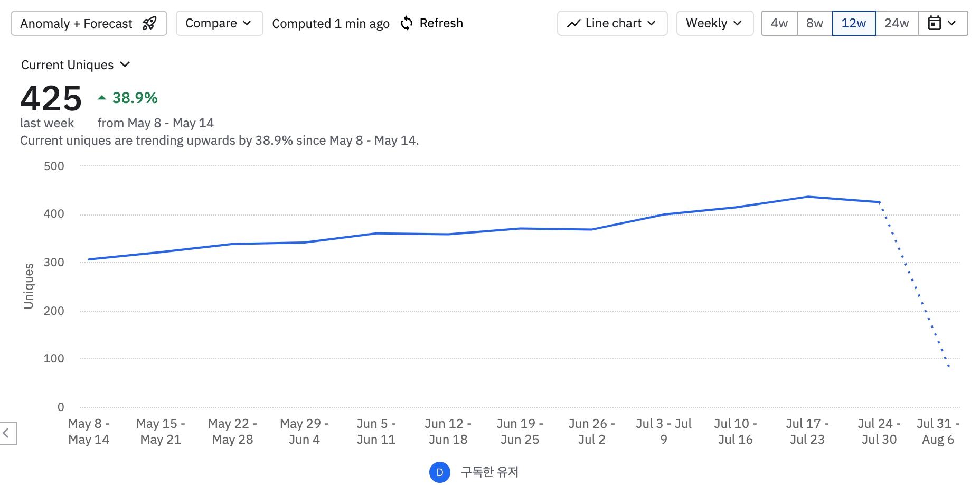Image resolution: width=980 pixels, height=485 pixels.
Task: Select the 12w time range
Action: coord(853,23)
